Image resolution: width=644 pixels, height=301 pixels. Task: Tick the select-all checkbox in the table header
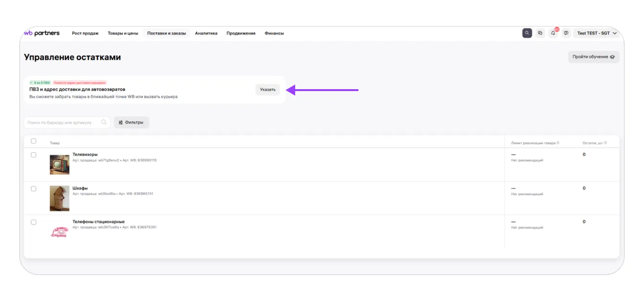(x=34, y=141)
